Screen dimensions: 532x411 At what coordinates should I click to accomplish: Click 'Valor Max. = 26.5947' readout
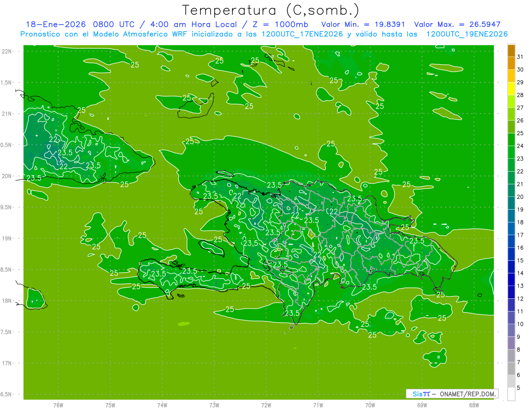[x=458, y=24]
